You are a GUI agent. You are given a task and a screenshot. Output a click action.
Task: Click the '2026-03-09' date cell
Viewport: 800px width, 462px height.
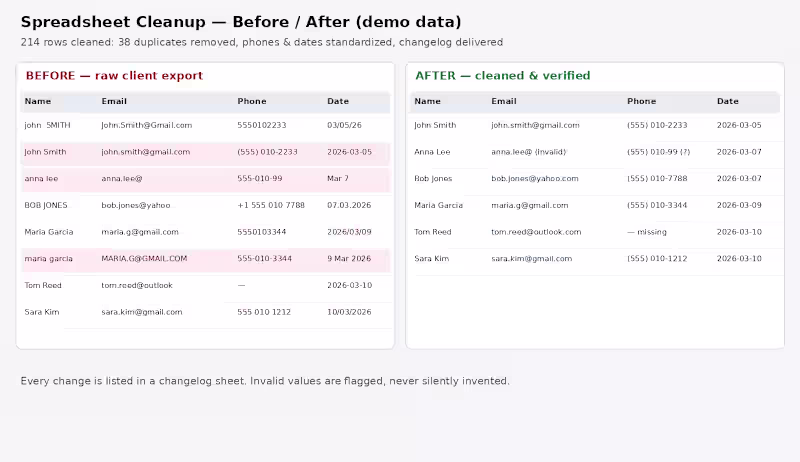click(x=739, y=205)
